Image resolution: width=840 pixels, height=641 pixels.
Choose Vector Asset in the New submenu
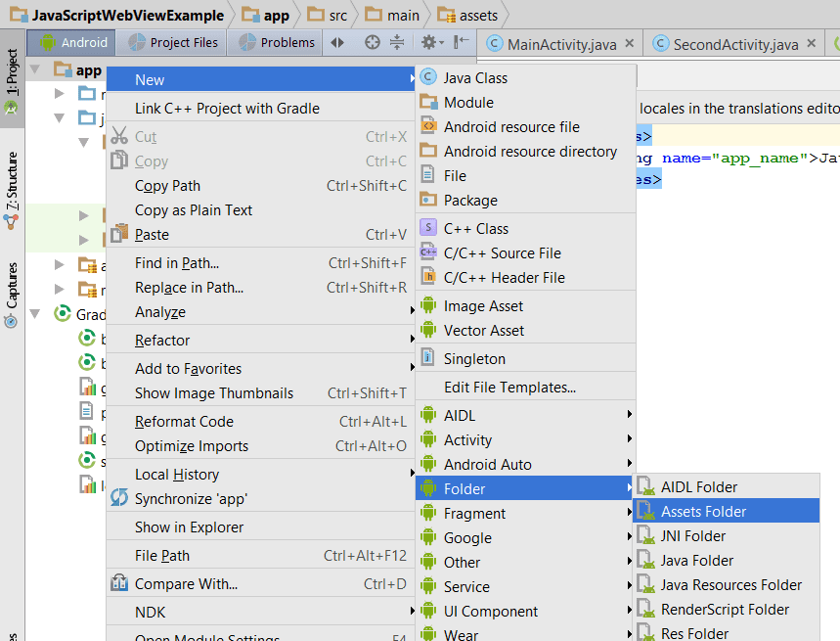(x=525, y=331)
